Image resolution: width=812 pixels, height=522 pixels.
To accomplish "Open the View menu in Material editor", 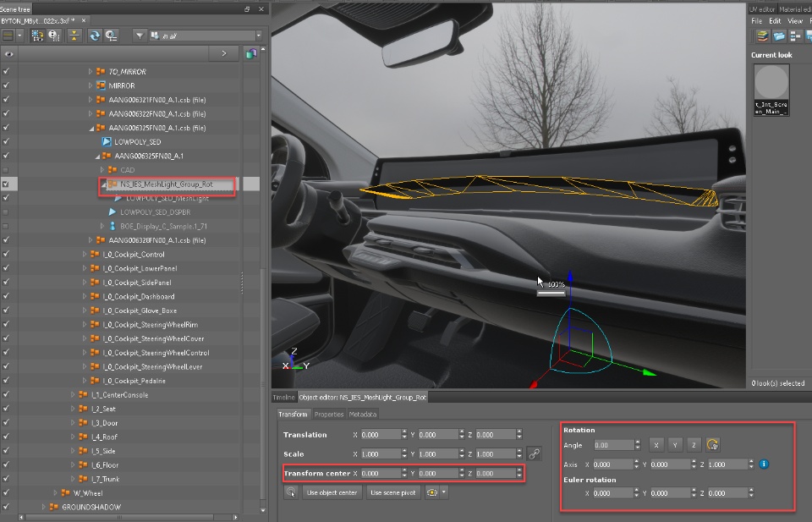I will click(795, 21).
